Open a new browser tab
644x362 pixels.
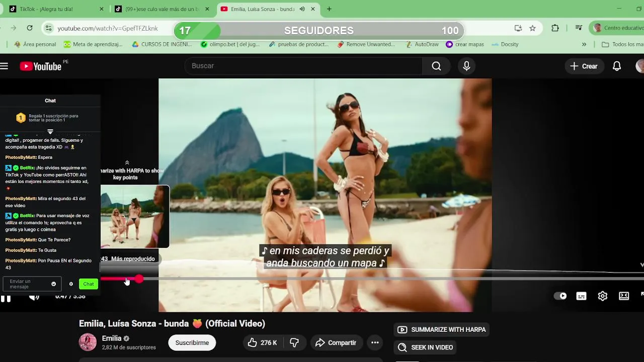[x=329, y=9]
